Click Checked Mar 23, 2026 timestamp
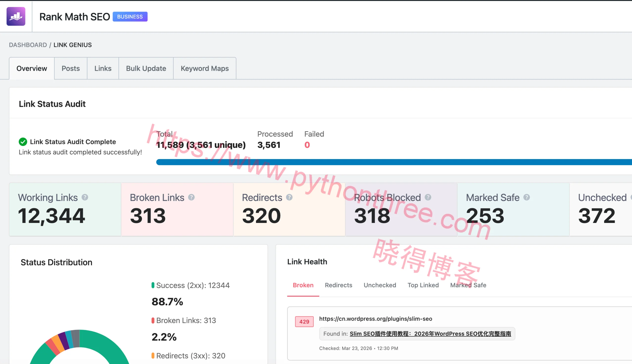The image size is (632, 364). coord(358,348)
